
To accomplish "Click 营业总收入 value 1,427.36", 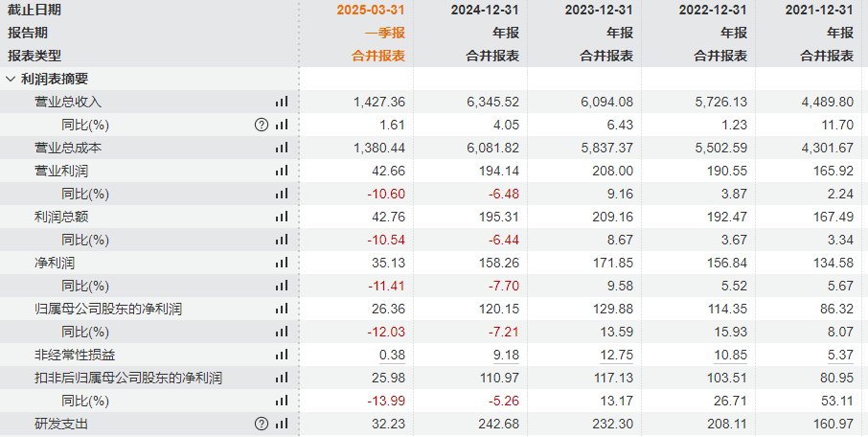I will point(378,102).
